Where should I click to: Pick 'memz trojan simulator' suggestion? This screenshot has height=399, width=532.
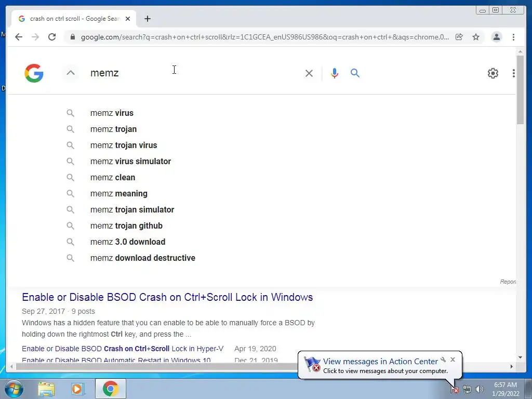click(x=132, y=210)
